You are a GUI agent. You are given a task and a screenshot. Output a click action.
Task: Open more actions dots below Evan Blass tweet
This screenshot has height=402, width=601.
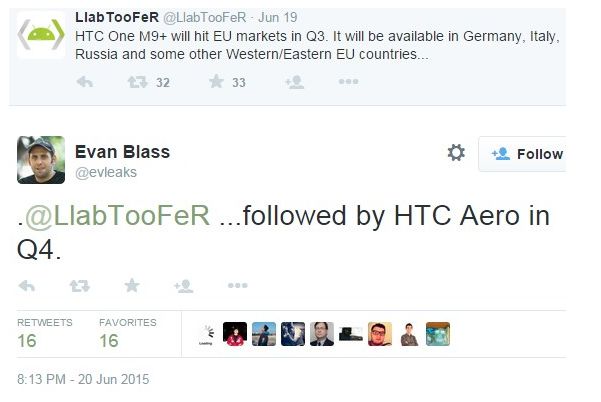coord(238,285)
